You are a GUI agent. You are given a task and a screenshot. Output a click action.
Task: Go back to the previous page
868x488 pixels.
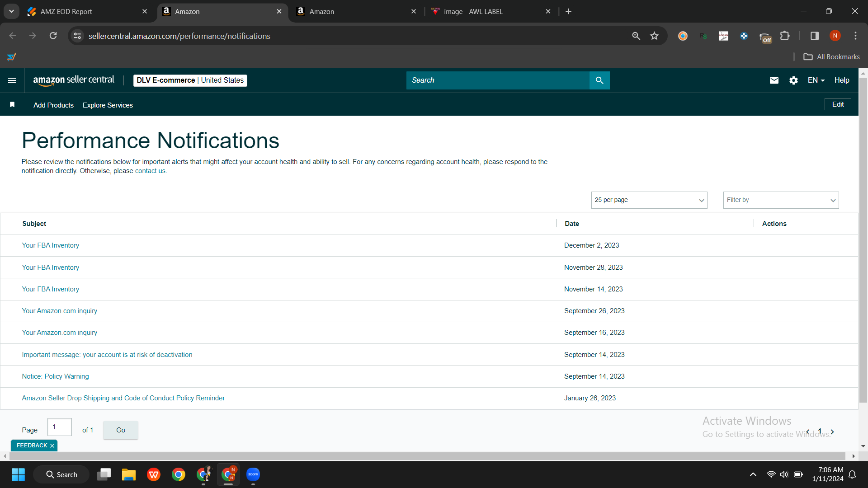13,36
